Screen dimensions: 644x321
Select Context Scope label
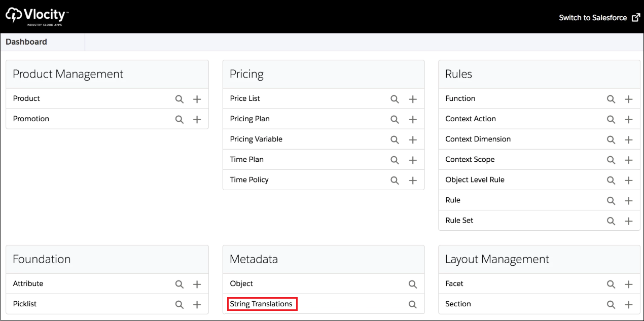470,159
